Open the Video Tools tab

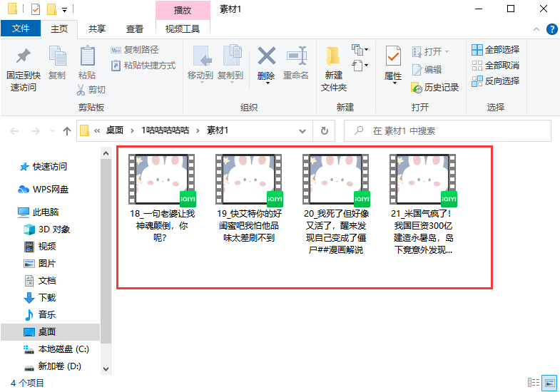[183, 29]
